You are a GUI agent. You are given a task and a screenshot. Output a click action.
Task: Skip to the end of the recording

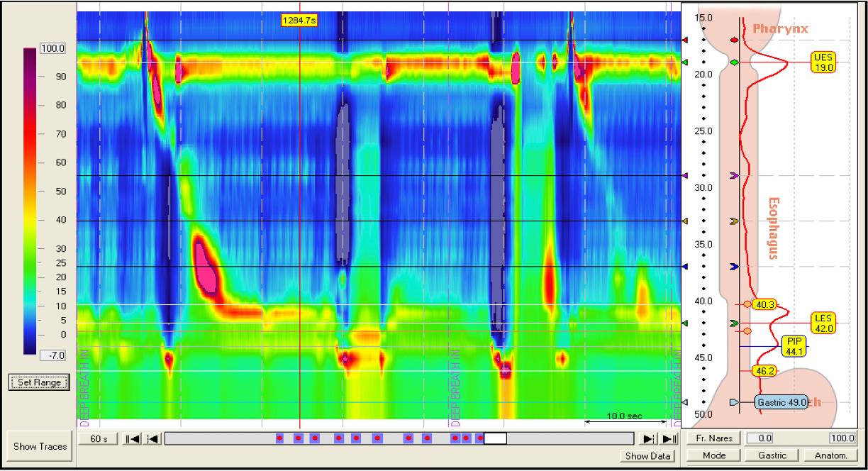pos(669,439)
